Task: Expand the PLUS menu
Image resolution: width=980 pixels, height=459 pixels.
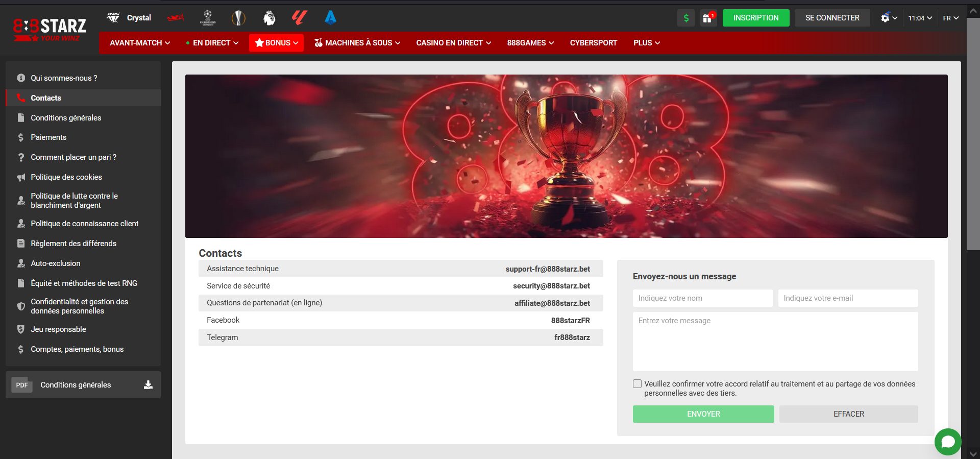Action: pos(647,43)
